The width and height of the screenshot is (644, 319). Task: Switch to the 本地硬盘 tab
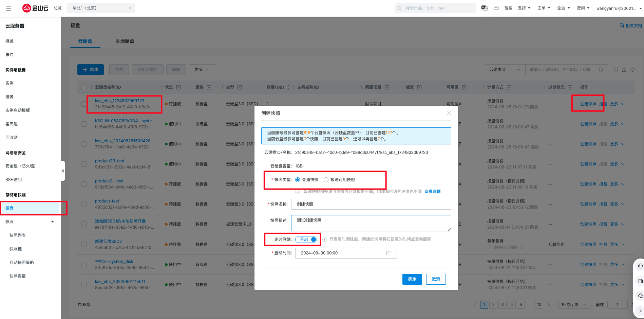pyautogui.click(x=125, y=41)
